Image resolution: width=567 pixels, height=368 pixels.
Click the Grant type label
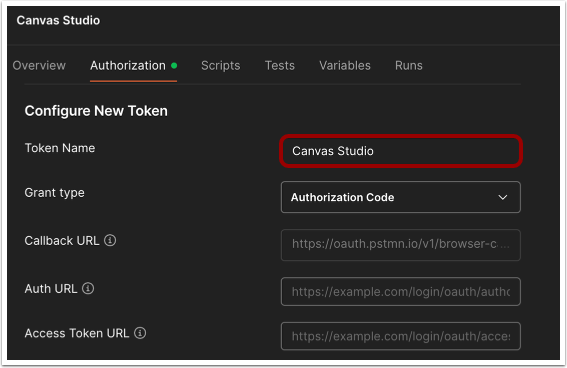pyautogui.click(x=54, y=193)
